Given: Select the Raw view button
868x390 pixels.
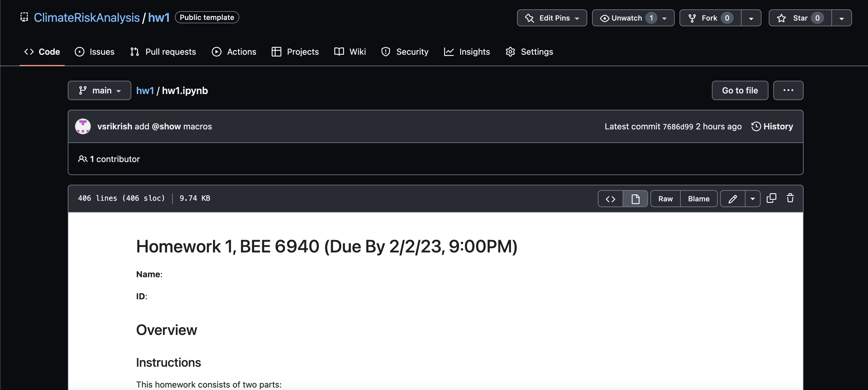Looking at the screenshot, I should pos(665,198).
